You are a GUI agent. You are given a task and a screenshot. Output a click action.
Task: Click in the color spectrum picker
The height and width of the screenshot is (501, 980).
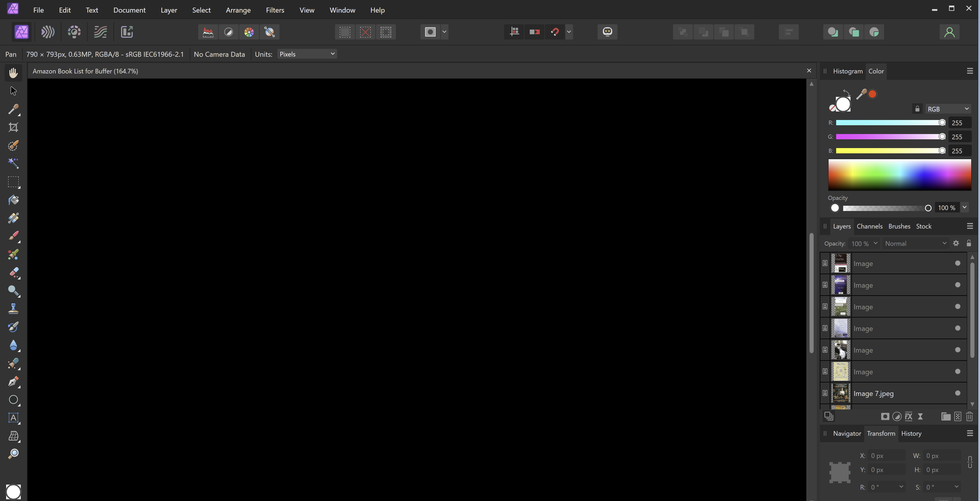point(900,175)
